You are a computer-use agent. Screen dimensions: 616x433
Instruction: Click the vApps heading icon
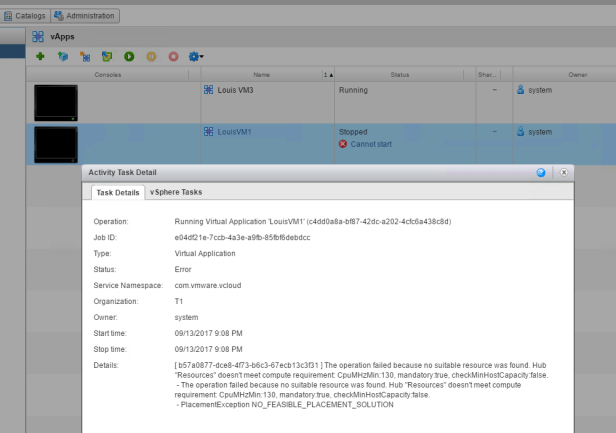coord(38,37)
